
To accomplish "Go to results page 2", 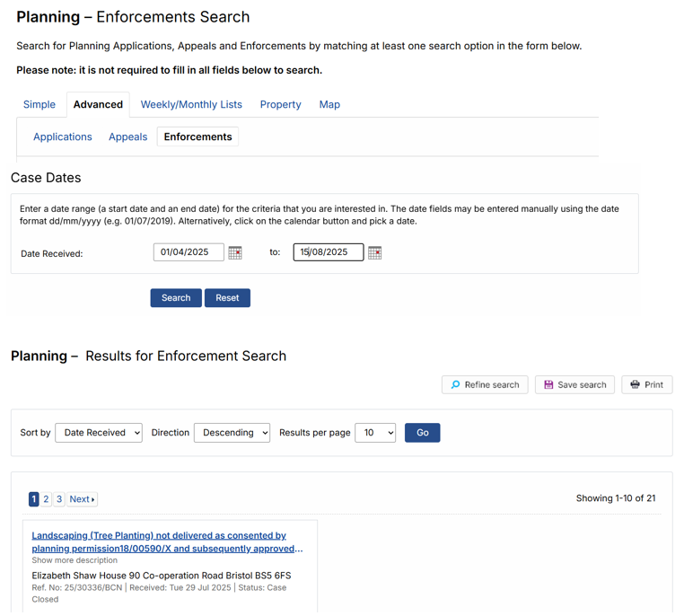I will coord(46,499).
